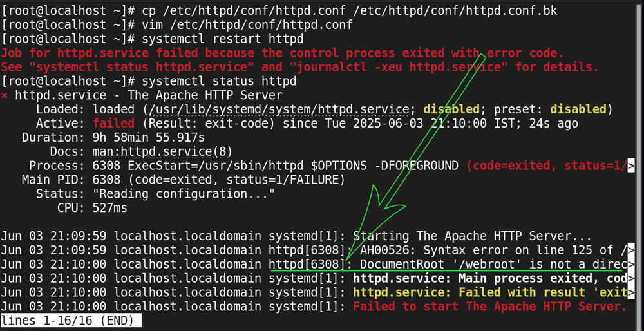Click the status text 'Reading configuration...'

click(x=184, y=194)
